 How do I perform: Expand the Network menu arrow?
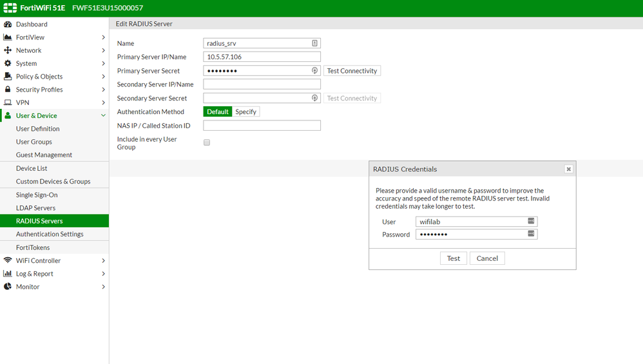103,50
